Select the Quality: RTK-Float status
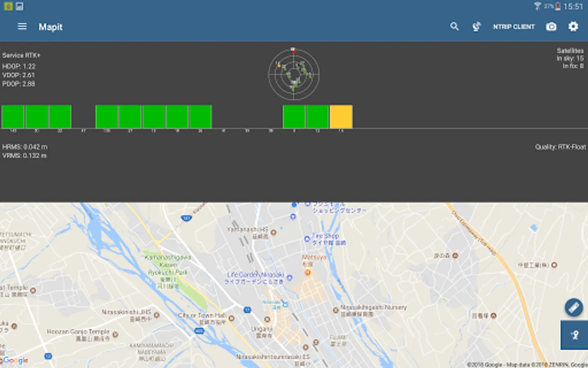588x368 pixels. [561, 147]
